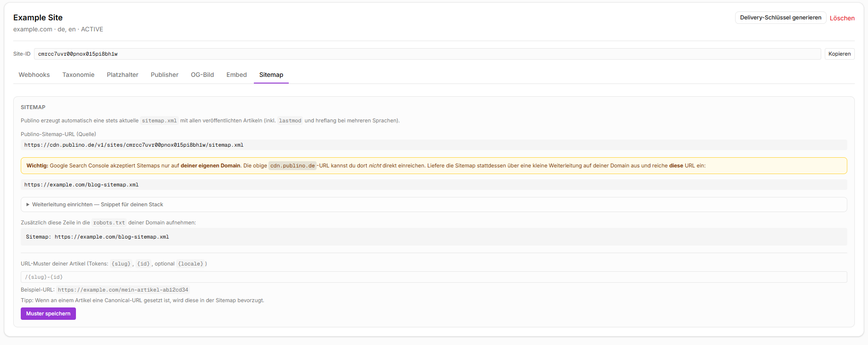Image resolution: width=868 pixels, height=345 pixels.
Task: Click the {locale} token code
Action: point(191,264)
